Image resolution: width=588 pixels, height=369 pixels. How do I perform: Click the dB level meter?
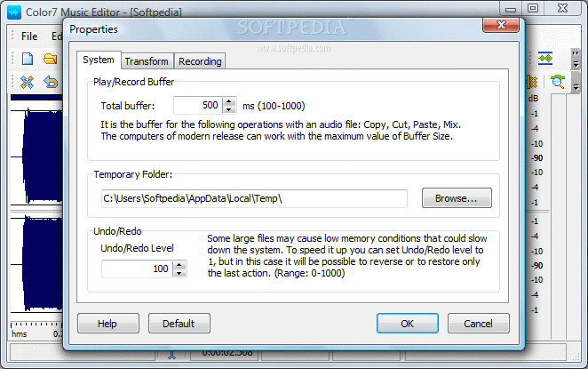click(x=537, y=205)
